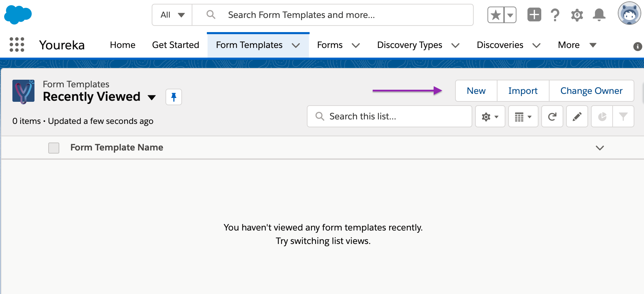Pin the Recently Viewed list view
644x294 pixels.
174,97
